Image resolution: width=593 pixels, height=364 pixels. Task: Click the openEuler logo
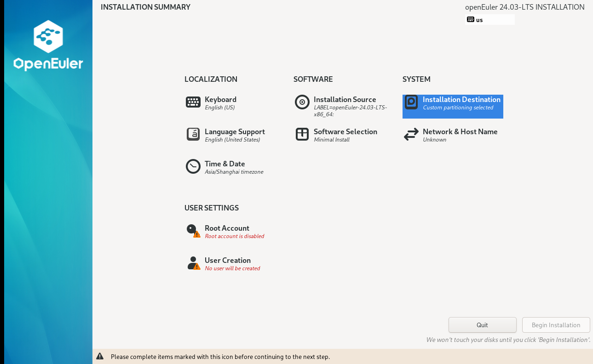[x=48, y=45]
